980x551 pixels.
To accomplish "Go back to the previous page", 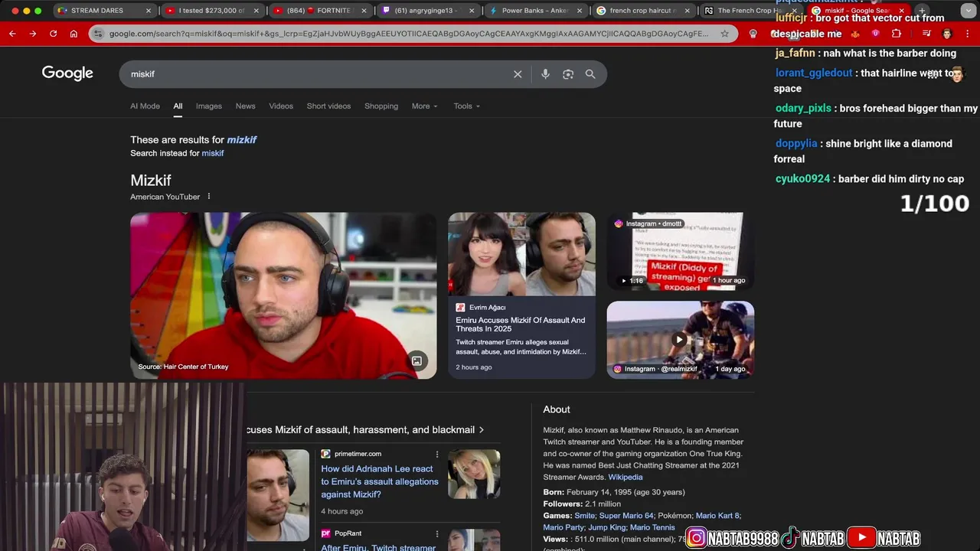I will 12,34.
